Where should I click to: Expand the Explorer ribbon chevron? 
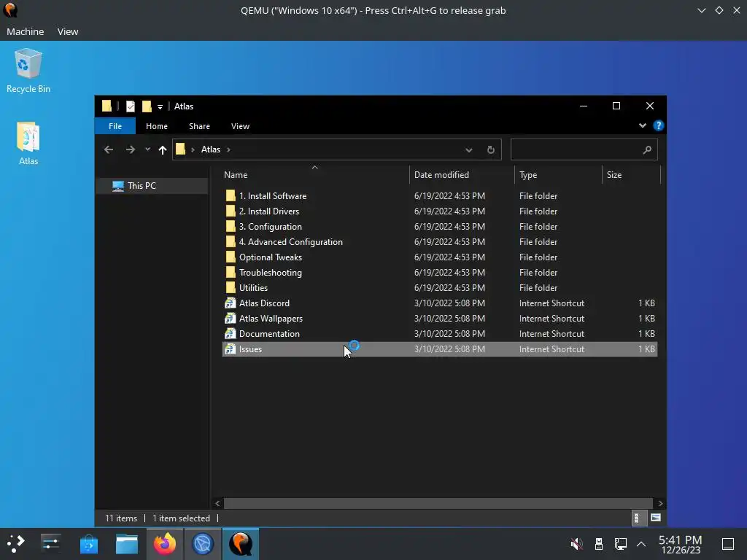643,125
